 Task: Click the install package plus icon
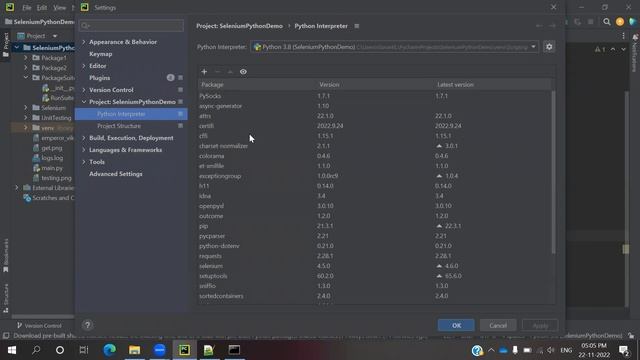pyautogui.click(x=204, y=72)
